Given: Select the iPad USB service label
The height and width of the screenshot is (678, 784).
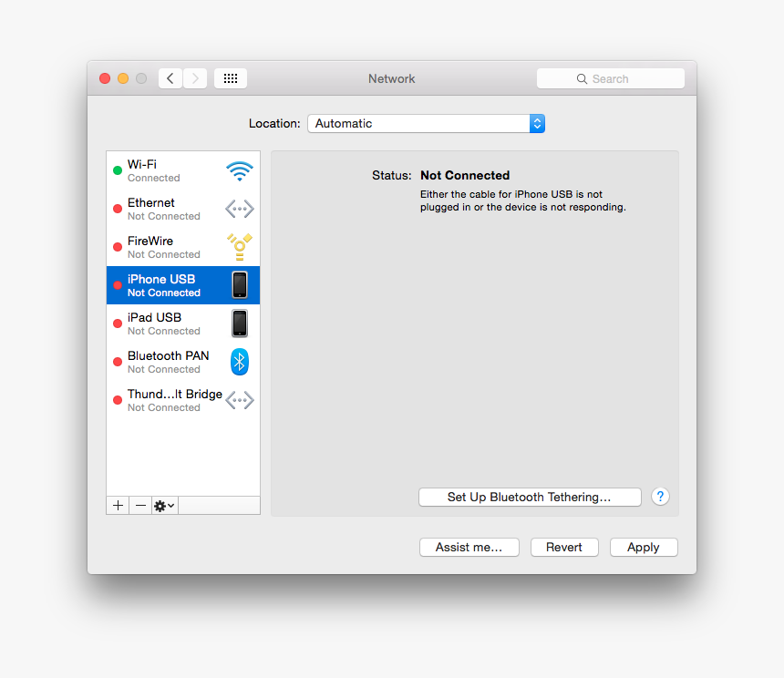Looking at the screenshot, I should pyautogui.click(x=154, y=318).
